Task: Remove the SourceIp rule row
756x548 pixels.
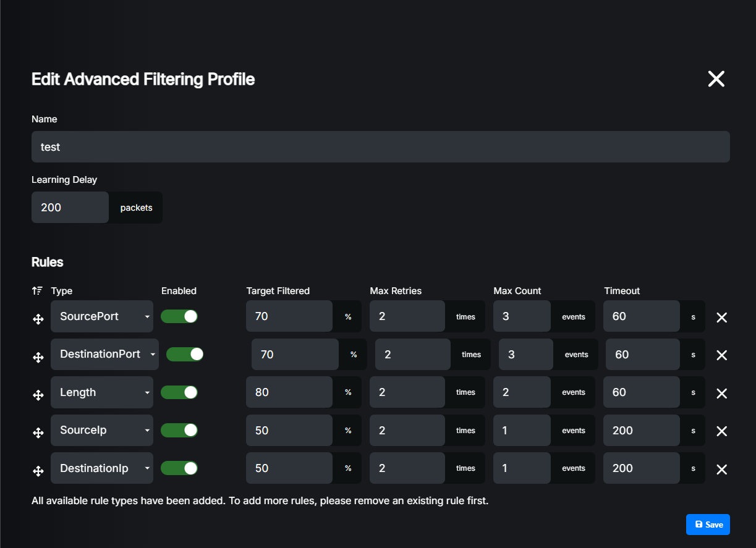Action: [x=721, y=431]
